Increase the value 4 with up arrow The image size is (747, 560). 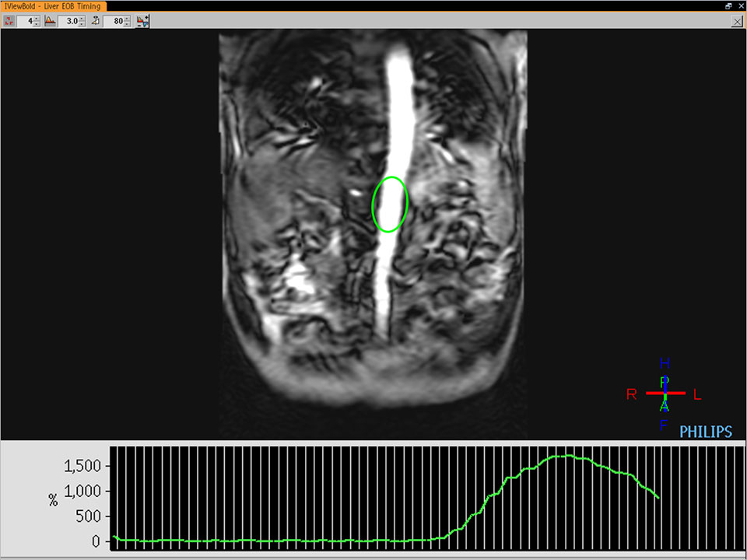click(x=37, y=19)
